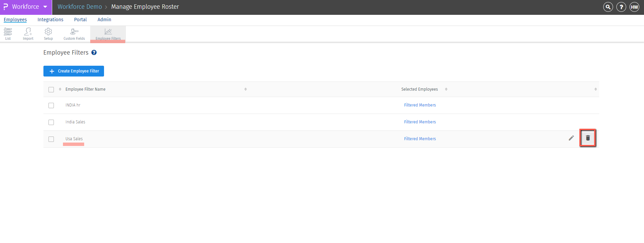Open the search magnifier icon in header

[608, 7]
